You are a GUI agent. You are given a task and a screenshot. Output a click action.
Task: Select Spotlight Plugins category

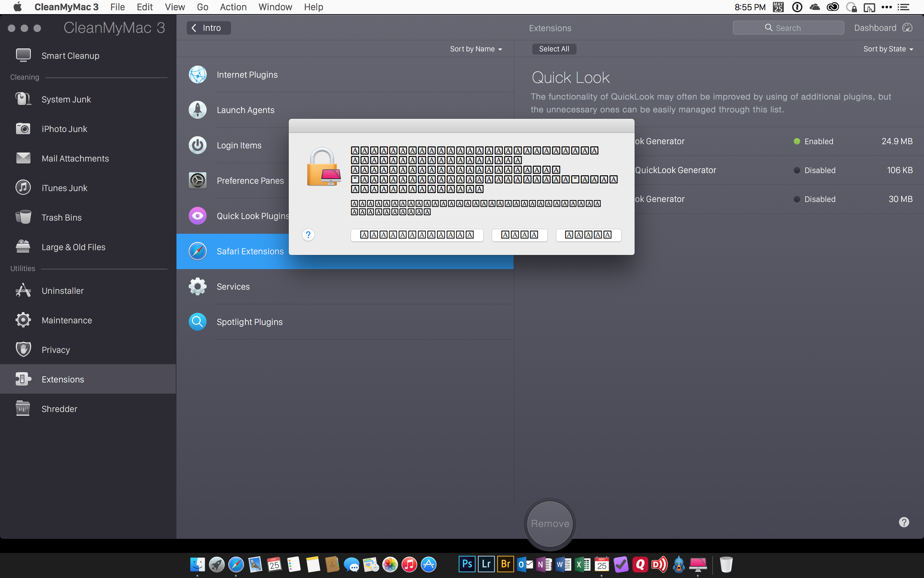pyautogui.click(x=345, y=322)
